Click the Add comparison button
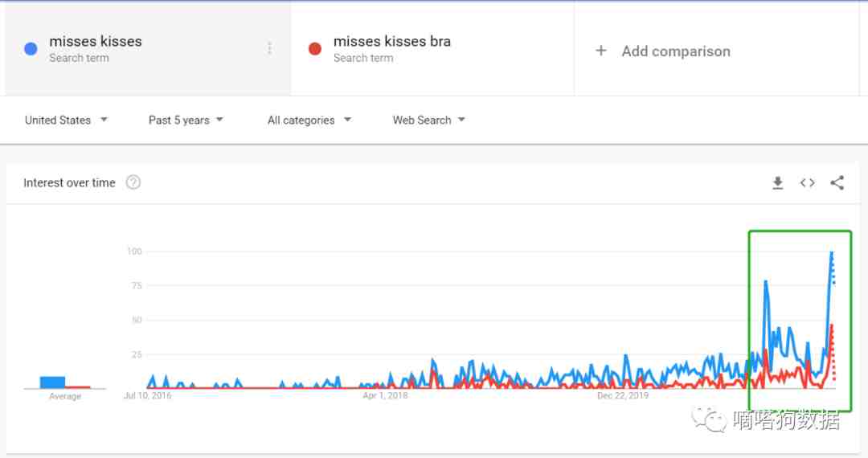Image resolution: width=868 pixels, height=458 pixels. point(675,51)
